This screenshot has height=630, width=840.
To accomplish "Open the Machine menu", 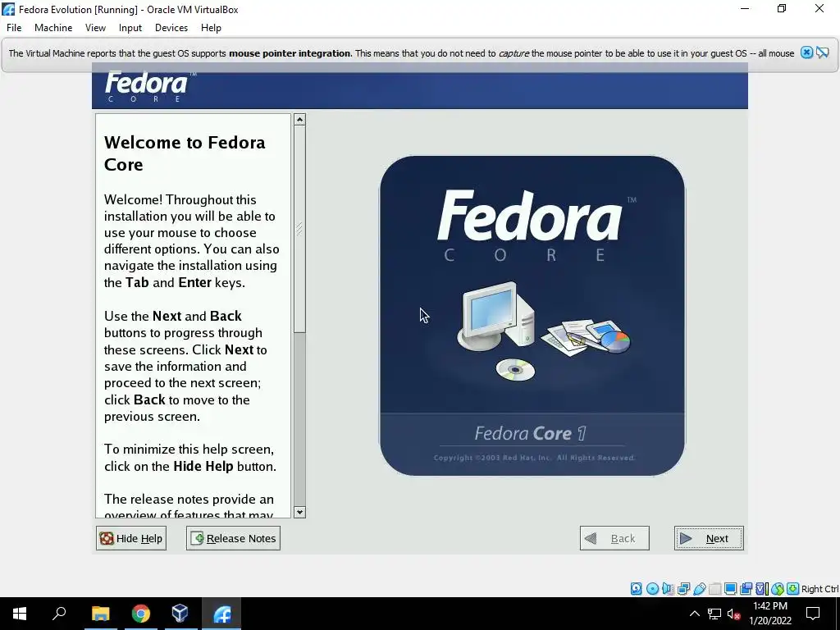I will [x=53, y=28].
